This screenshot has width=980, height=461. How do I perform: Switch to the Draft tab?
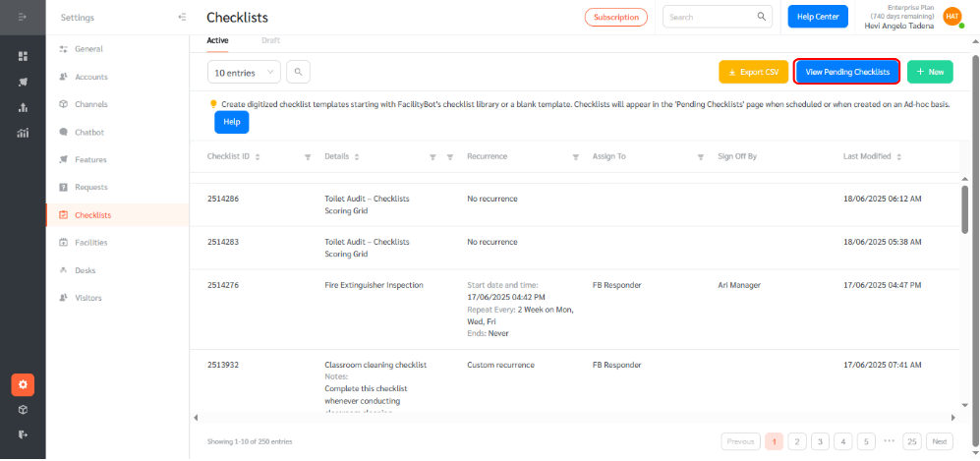point(270,40)
